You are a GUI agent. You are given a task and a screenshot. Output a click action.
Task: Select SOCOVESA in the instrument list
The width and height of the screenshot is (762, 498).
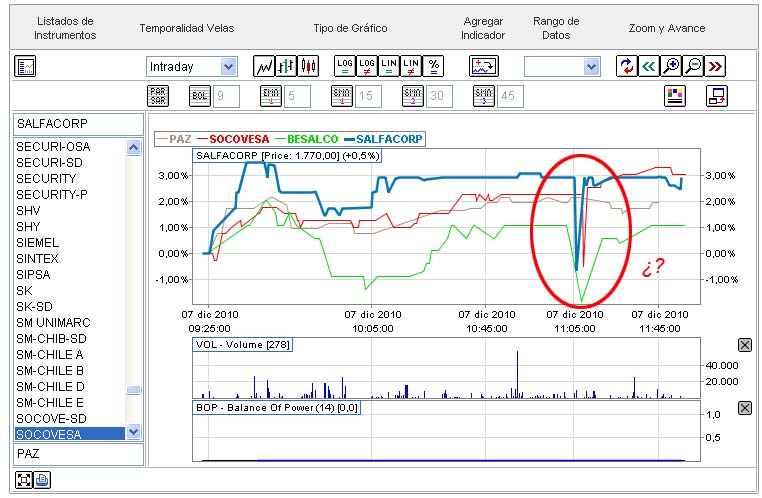coord(69,434)
